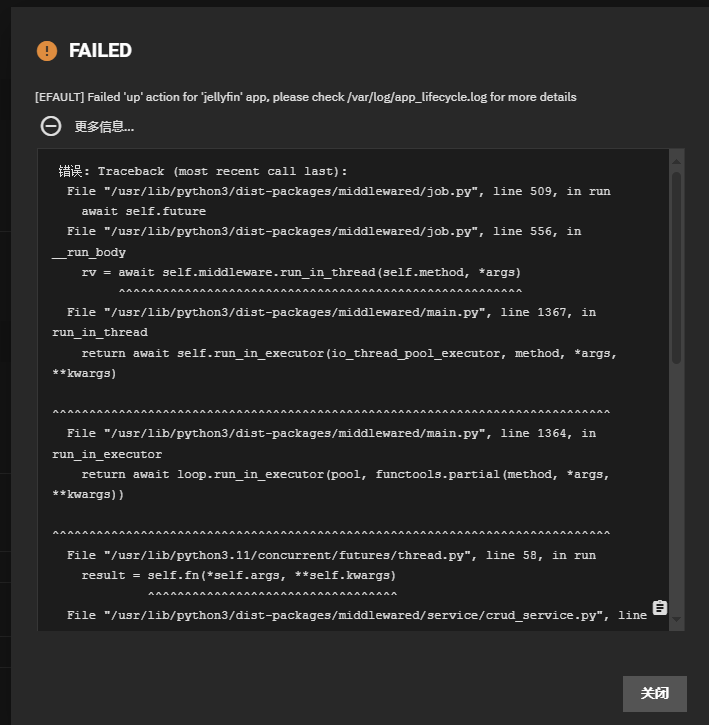
Task: Click the 'rv = await self.middleware.run_in_thread' line
Action: [x=301, y=272]
